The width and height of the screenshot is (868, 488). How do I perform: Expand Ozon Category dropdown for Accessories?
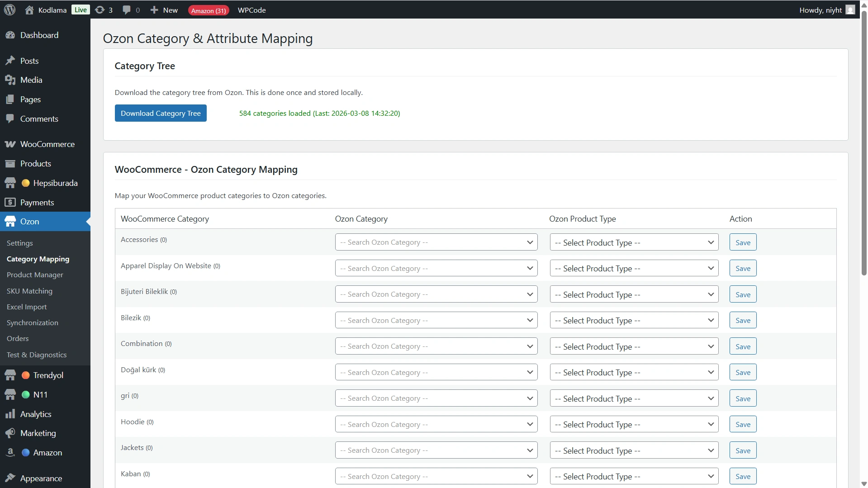[x=436, y=242]
